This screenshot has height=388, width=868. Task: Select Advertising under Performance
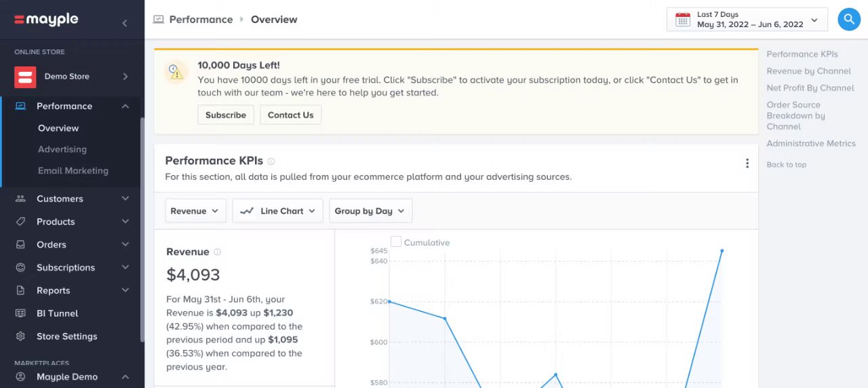pyautogui.click(x=62, y=149)
